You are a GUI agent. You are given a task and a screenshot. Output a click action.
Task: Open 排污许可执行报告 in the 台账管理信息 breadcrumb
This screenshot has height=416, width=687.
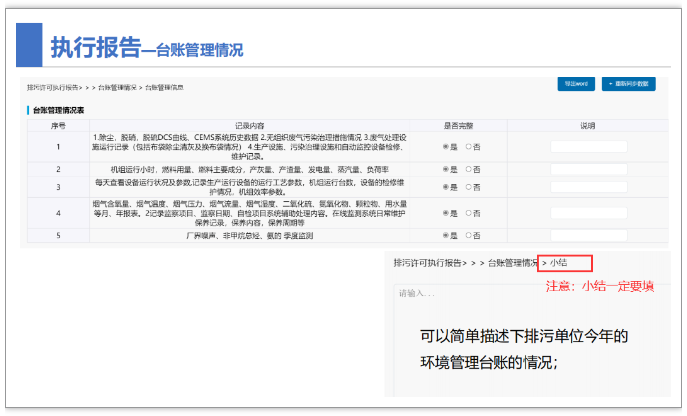click(54, 88)
